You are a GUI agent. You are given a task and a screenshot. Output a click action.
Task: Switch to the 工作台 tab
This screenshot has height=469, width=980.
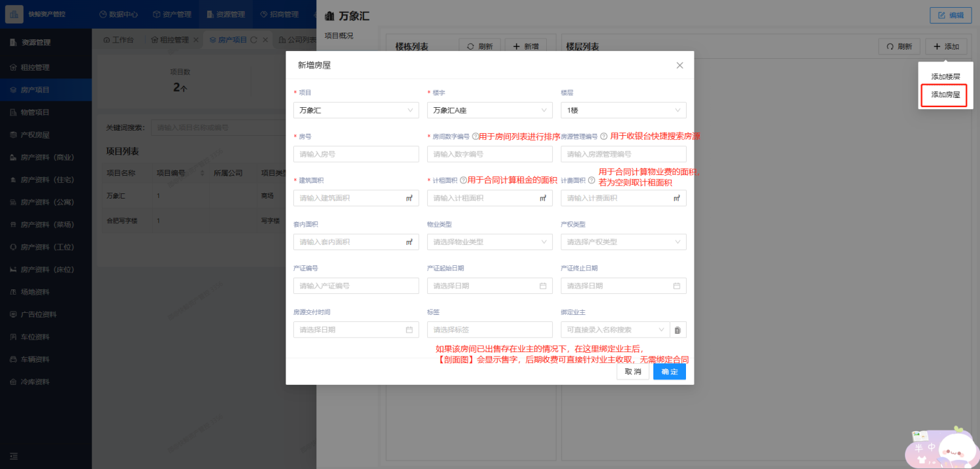click(x=118, y=40)
